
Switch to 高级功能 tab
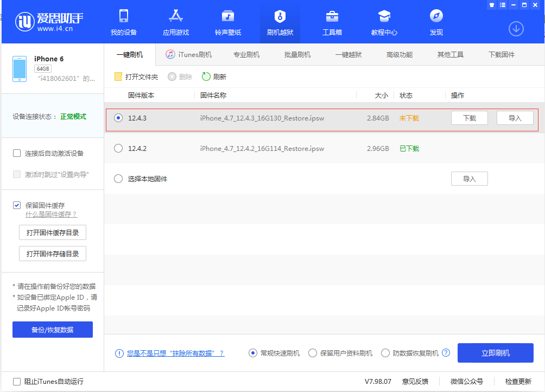[400, 54]
